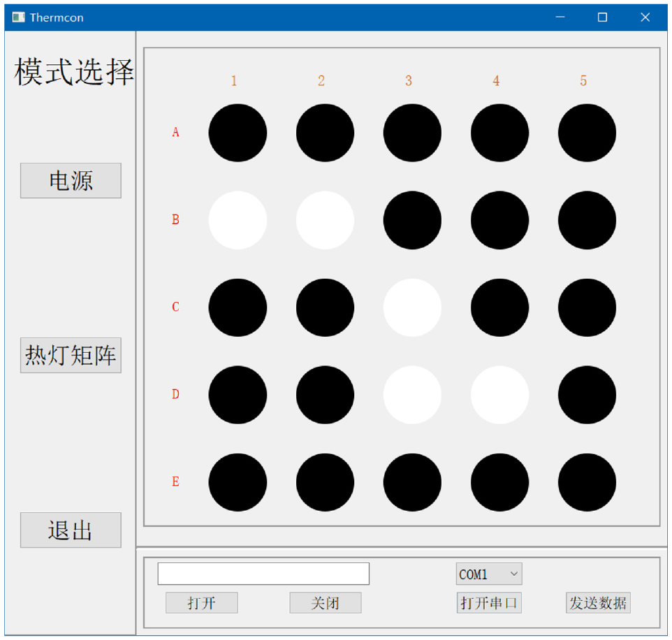Click the 打开 open button
Image resolution: width=672 pixels, height=640 pixels.
pyautogui.click(x=201, y=603)
